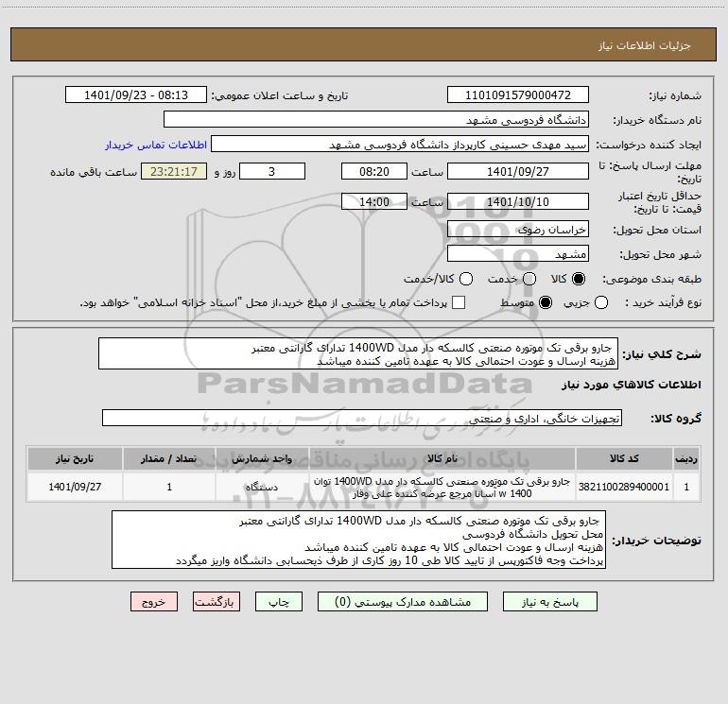Click the چاپ print button
This screenshot has height=704, width=728.
click(279, 602)
